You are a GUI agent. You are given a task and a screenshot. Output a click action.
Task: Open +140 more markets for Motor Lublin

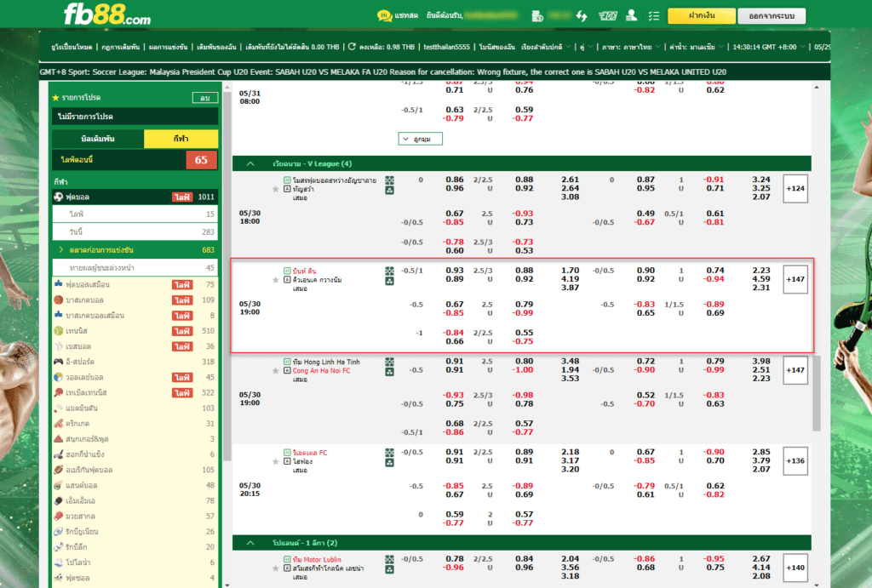[795, 568]
